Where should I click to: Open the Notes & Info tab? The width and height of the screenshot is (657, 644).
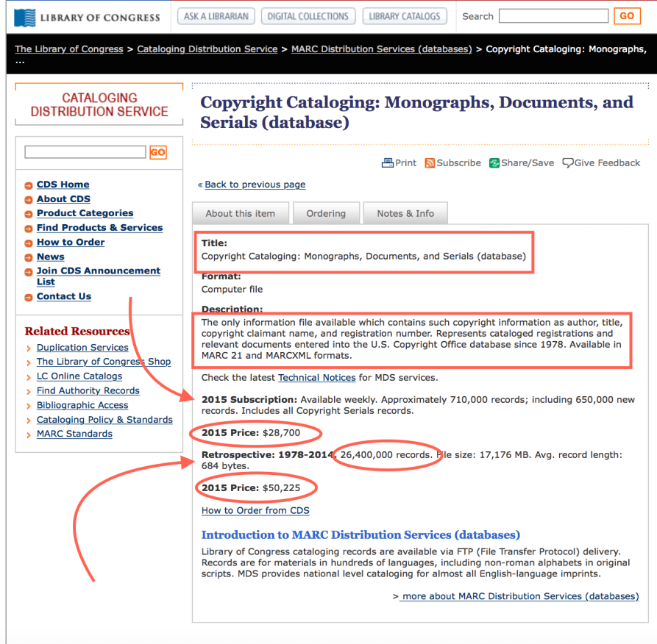pyautogui.click(x=405, y=213)
